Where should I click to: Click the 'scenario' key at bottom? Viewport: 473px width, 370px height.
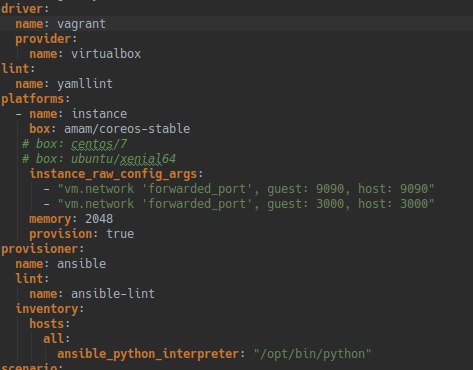pyautogui.click(x=29, y=366)
